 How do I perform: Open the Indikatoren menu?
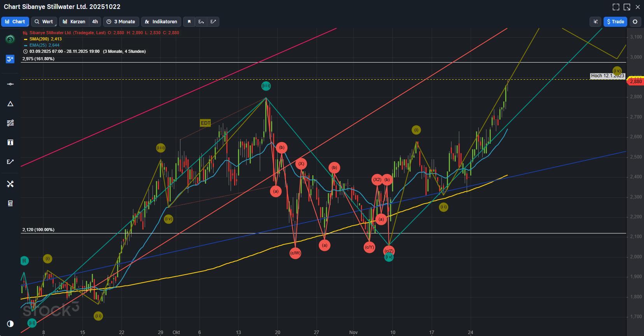(x=161, y=22)
